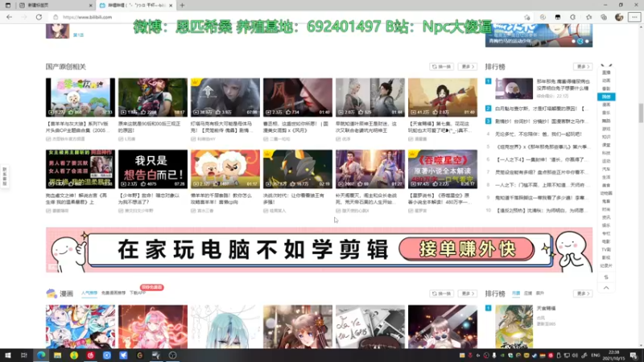Add this page to favorites star icon
The image size is (644, 362).
pos(527,17)
